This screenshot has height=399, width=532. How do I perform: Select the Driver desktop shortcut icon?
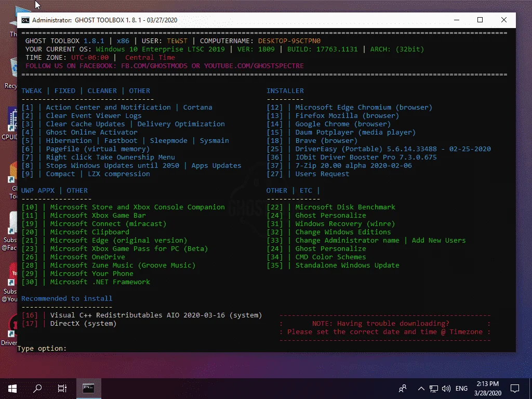click(x=10, y=329)
